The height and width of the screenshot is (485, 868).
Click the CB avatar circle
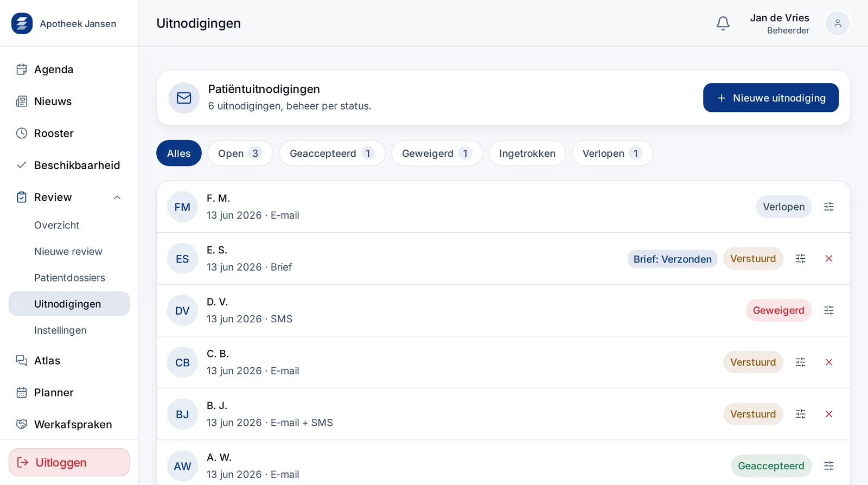coord(182,362)
